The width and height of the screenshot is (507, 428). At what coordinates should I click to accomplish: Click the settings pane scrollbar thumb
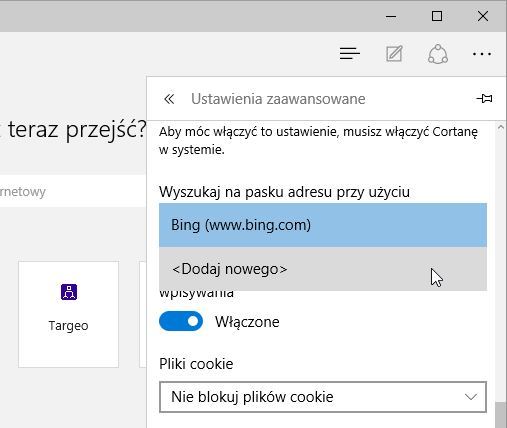point(501,415)
